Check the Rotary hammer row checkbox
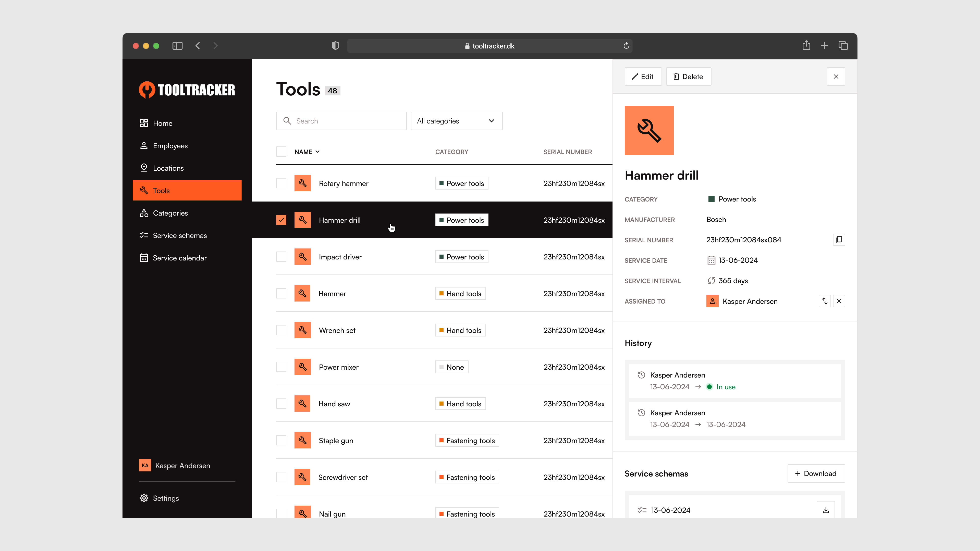The image size is (980, 551). coord(281,183)
